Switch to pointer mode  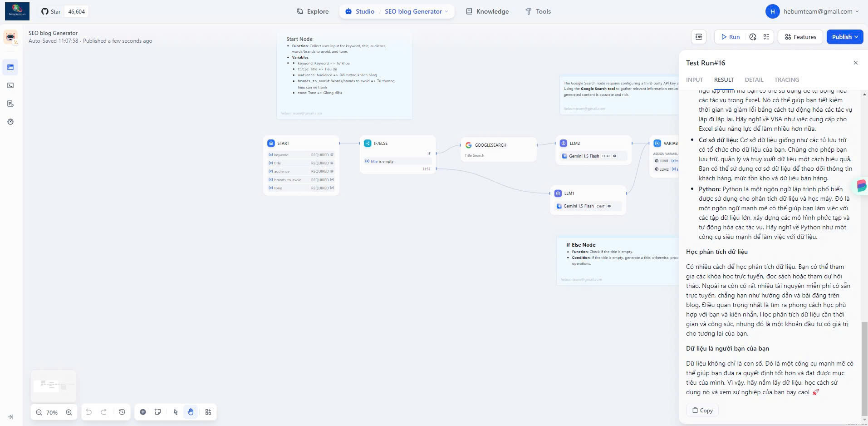(x=176, y=412)
